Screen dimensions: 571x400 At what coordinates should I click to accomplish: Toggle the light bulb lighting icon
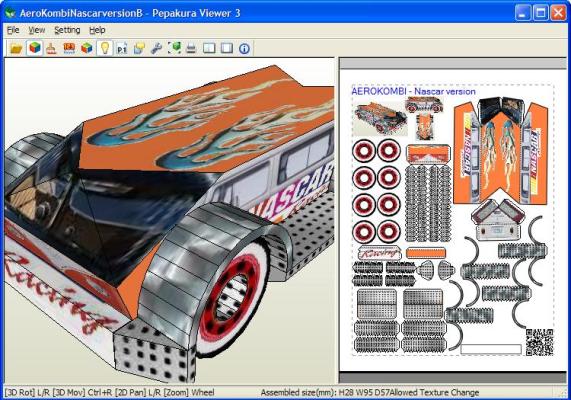click(105, 48)
